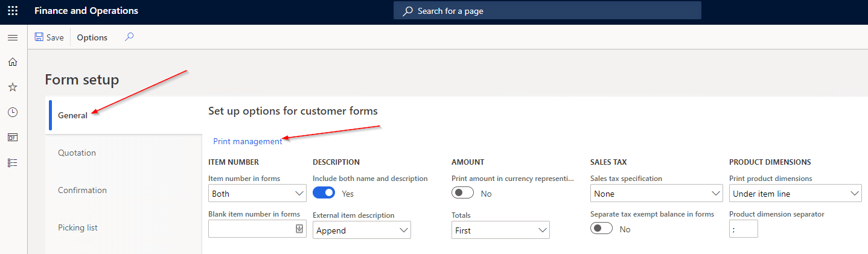Click the ITEM NUMBER group header
868x254 pixels.
click(x=234, y=162)
